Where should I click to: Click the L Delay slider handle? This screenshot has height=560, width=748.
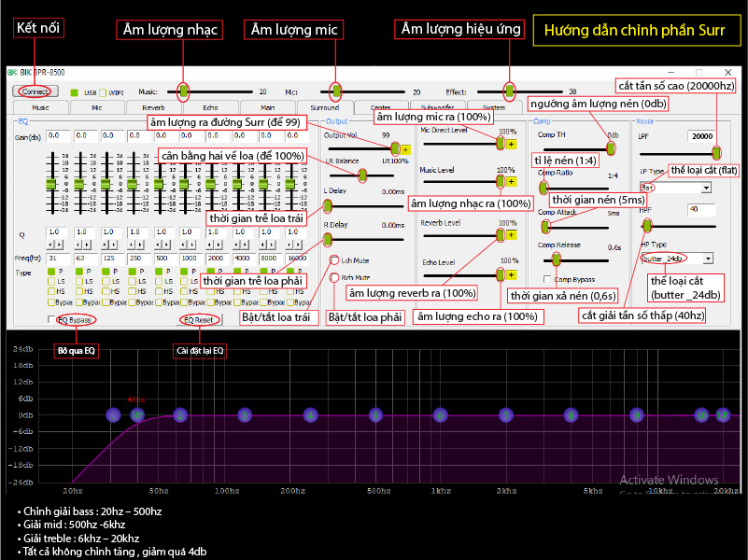[x=328, y=206]
